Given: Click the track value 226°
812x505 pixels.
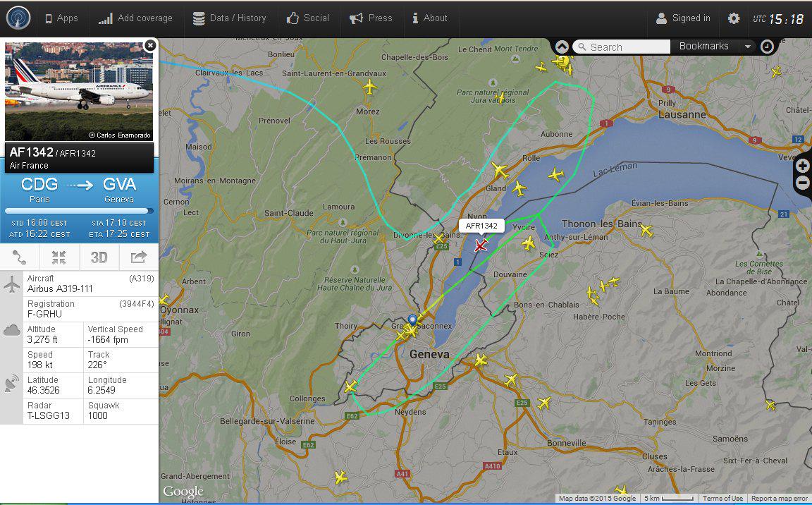Looking at the screenshot, I should point(97,365).
